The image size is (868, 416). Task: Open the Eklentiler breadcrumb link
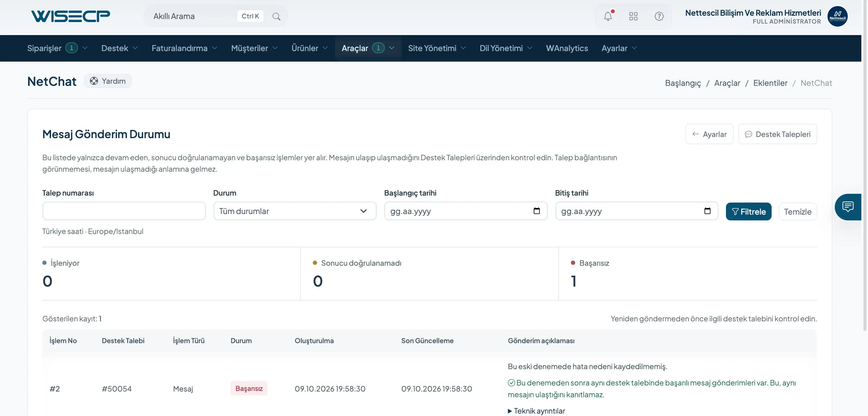770,83
